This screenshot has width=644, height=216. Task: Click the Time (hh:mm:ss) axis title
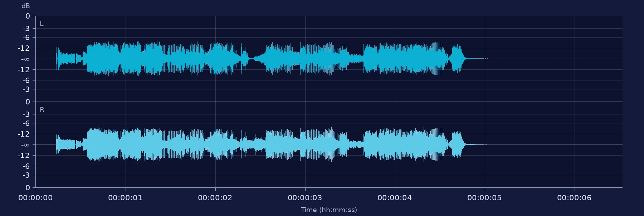pyautogui.click(x=329, y=210)
